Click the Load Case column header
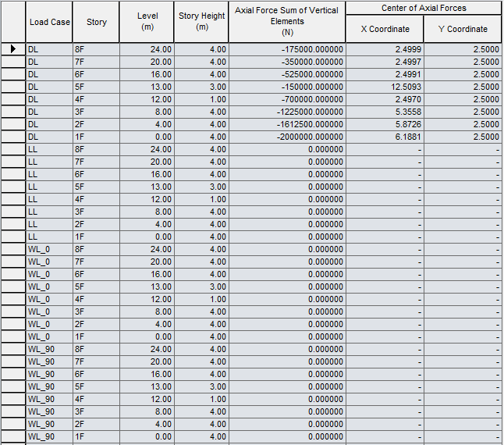Image resolution: width=504 pixels, height=445 pixels. click(49, 22)
